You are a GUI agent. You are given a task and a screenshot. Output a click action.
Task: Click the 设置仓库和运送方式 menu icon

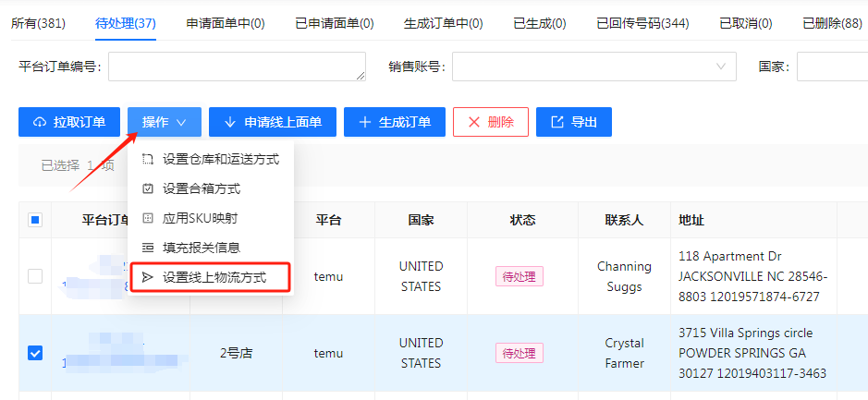[x=148, y=159]
